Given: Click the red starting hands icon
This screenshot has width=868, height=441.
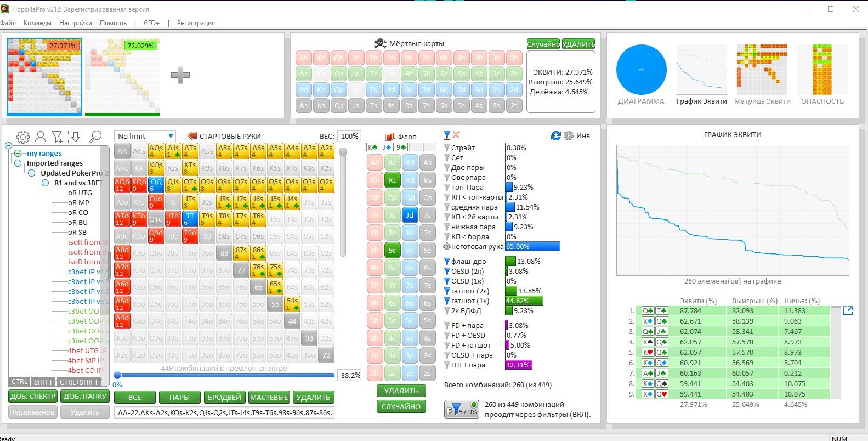Looking at the screenshot, I should 192,136.
